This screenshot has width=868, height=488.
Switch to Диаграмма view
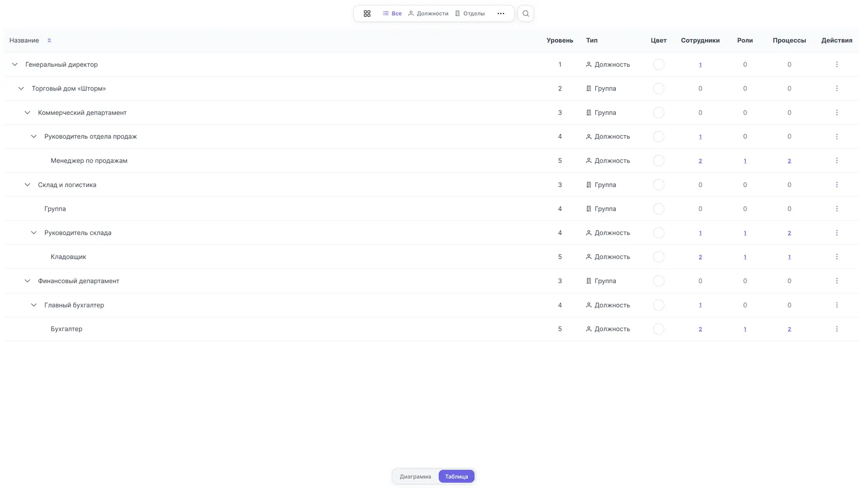click(x=415, y=477)
